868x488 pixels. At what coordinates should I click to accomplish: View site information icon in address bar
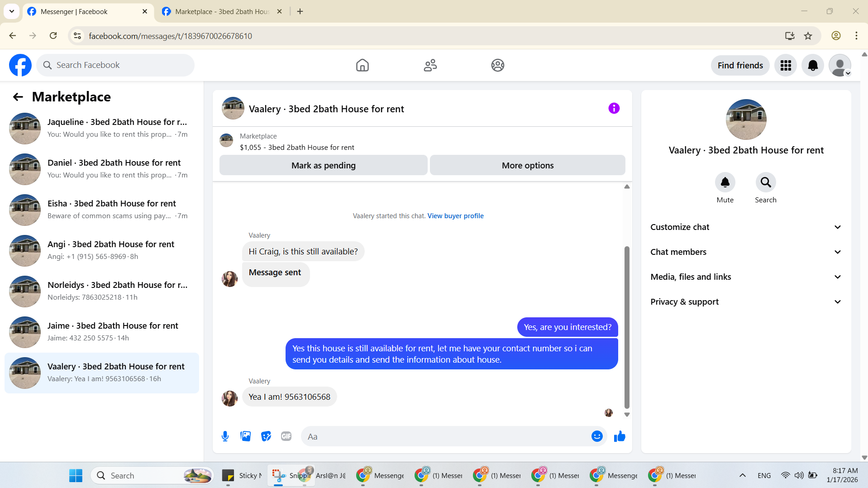[x=77, y=36]
